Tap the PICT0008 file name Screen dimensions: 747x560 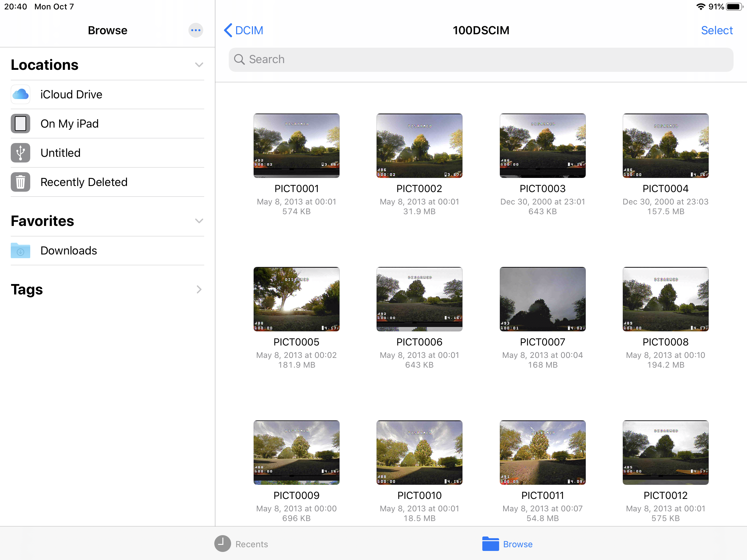pyautogui.click(x=665, y=342)
